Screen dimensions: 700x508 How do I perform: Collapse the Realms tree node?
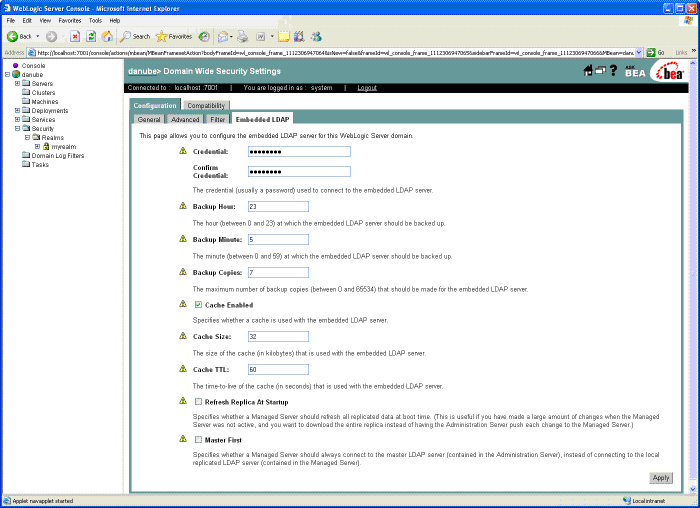[27, 137]
